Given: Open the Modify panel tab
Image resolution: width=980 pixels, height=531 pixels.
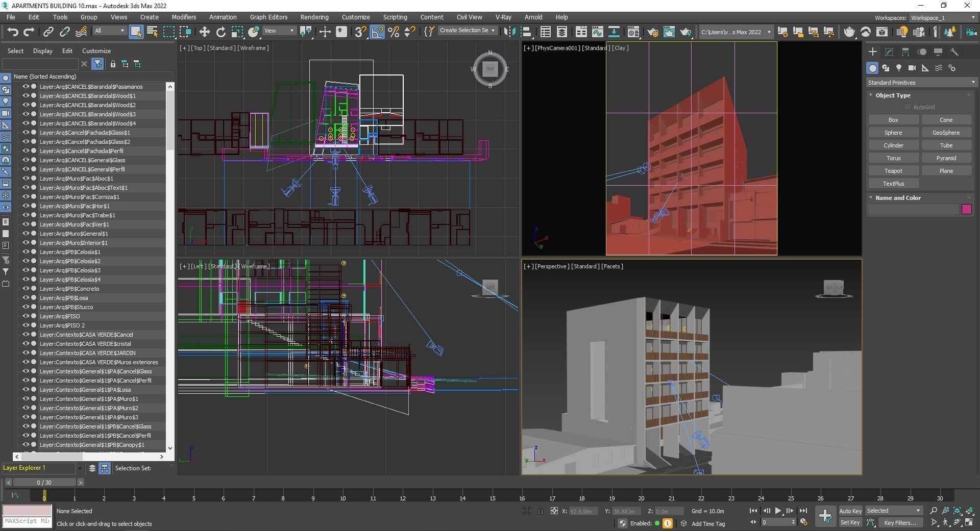Looking at the screenshot, I should [889, 52].
